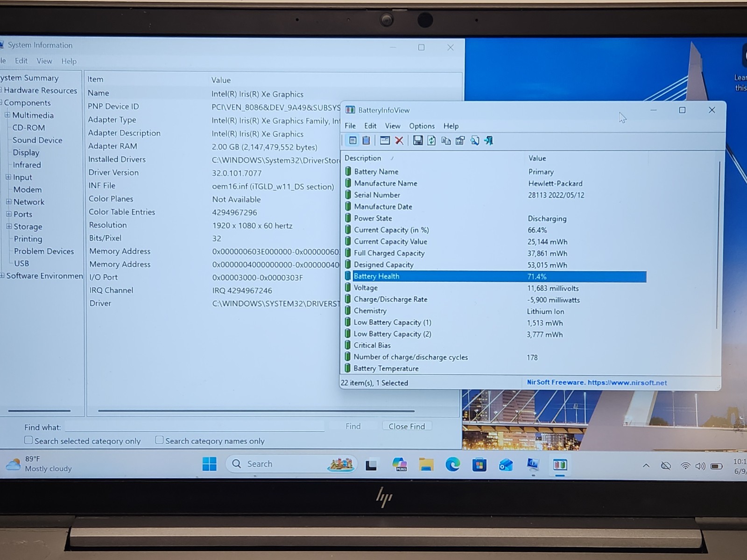Screen dimensions: 747x560
Task: Switch to BatteryInfoView taskbar icon
Action: click(560, 465)
